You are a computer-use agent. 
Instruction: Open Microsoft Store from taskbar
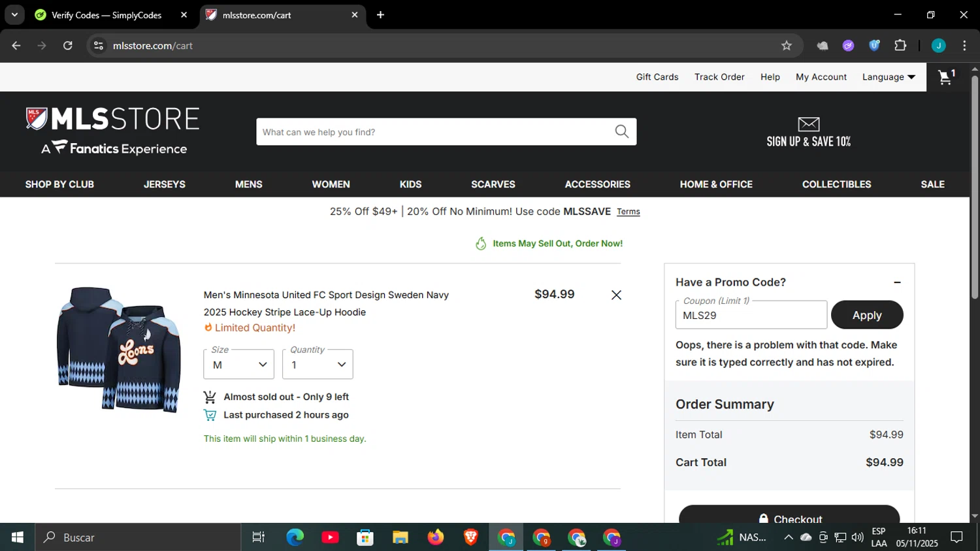(365, 537)
